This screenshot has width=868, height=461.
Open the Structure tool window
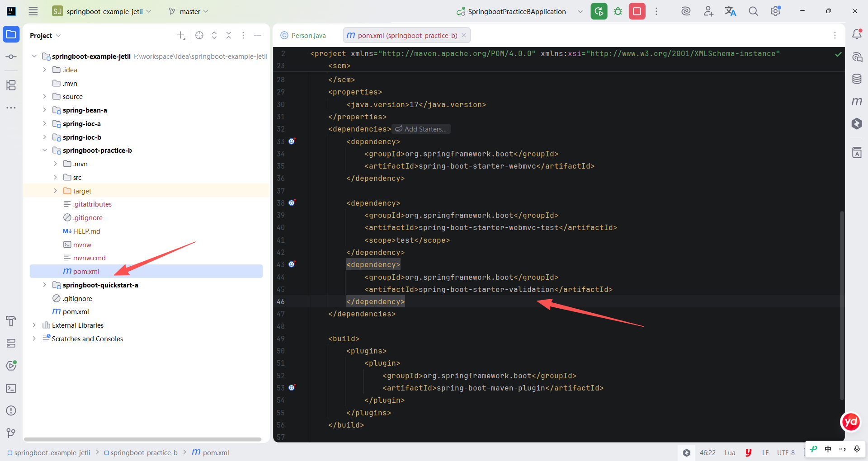11,85
